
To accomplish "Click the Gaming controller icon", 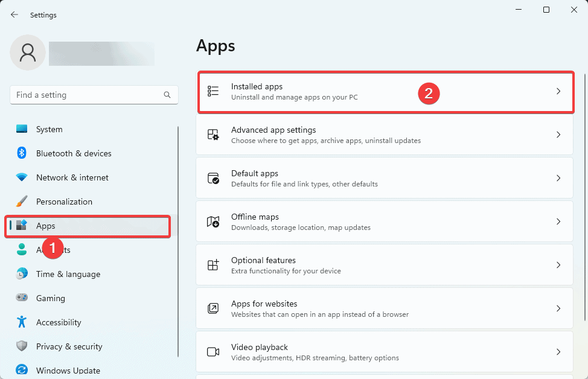I will (x=22, y=298).
